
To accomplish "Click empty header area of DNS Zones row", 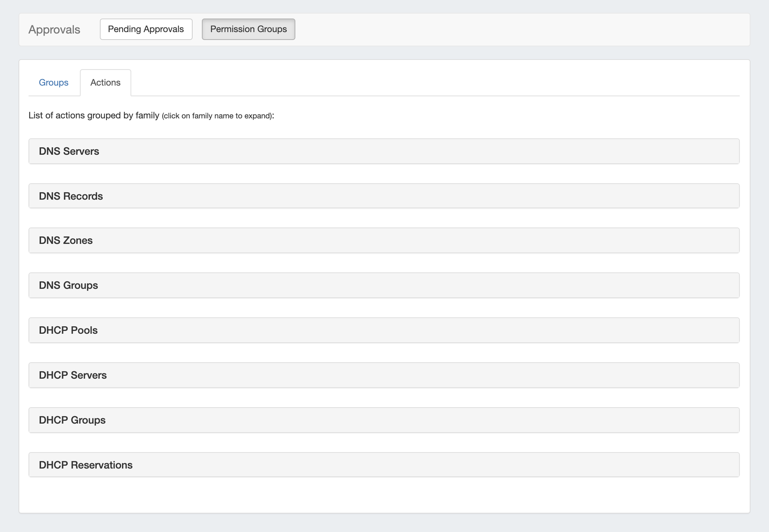I will 428,240.
